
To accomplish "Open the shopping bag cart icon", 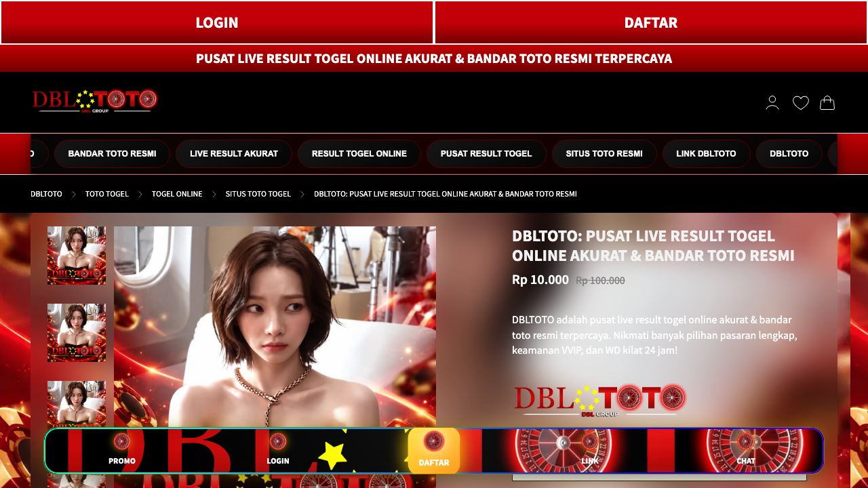I will click(827, 103).
